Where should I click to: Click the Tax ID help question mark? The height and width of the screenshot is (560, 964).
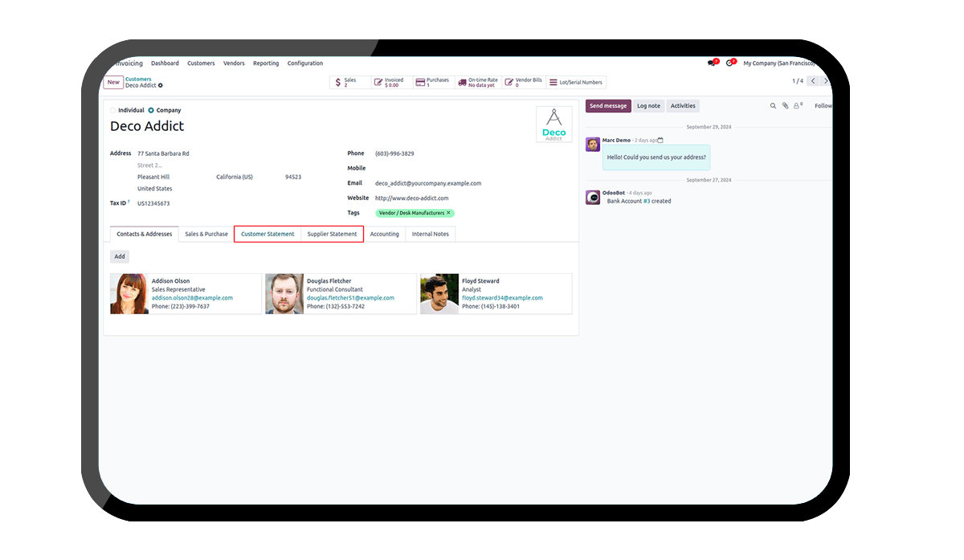click(129, 202)
